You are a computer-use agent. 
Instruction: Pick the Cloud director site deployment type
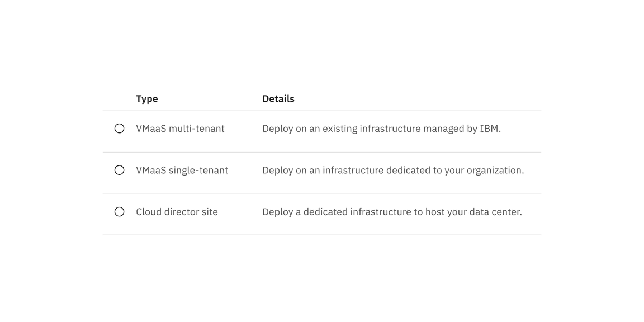(x=119, y=211)
